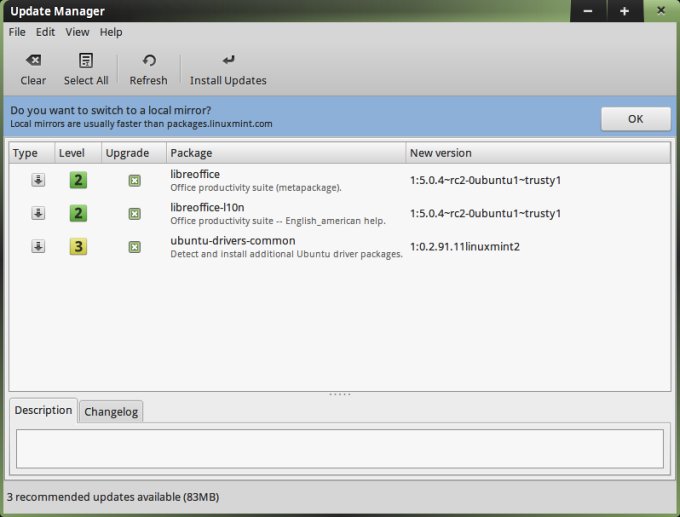The width and height of the screenshot is (680, 517).
Task: Click the pane divider handle above Description
Action: coord(340,394)
